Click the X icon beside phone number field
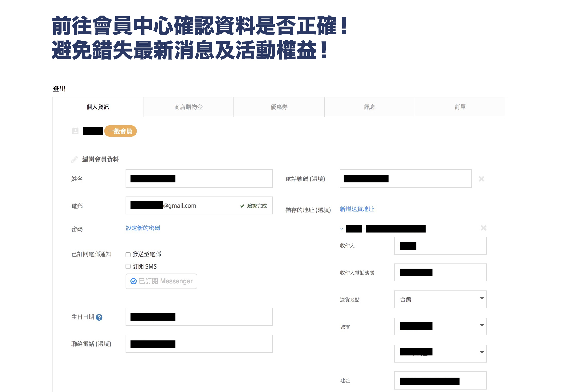The width and height of the screenshot is (566, 392). [481, 179]
